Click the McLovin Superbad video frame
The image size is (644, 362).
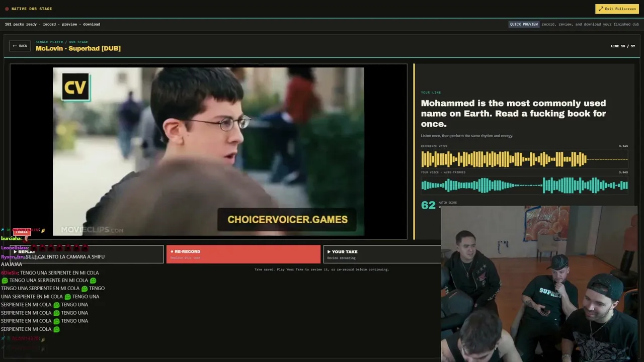[208, 151]
